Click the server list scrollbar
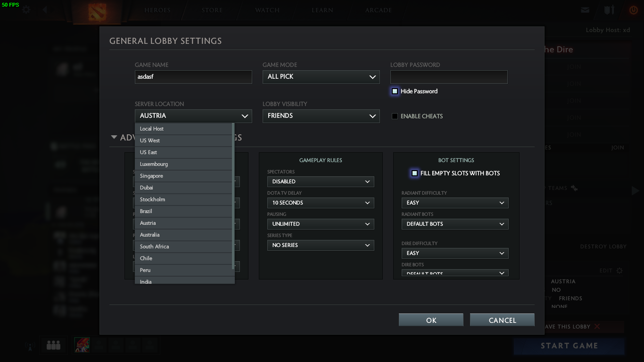 pos(233,196)
